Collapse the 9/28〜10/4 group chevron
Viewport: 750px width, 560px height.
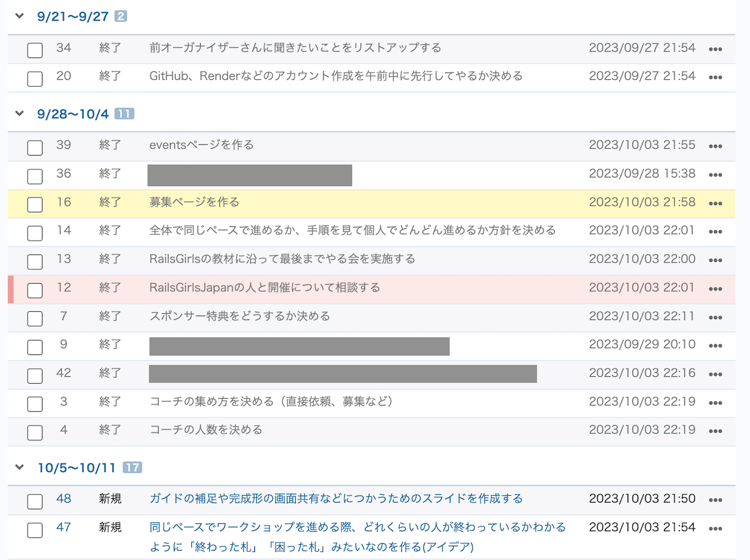(x=19, y=114)
